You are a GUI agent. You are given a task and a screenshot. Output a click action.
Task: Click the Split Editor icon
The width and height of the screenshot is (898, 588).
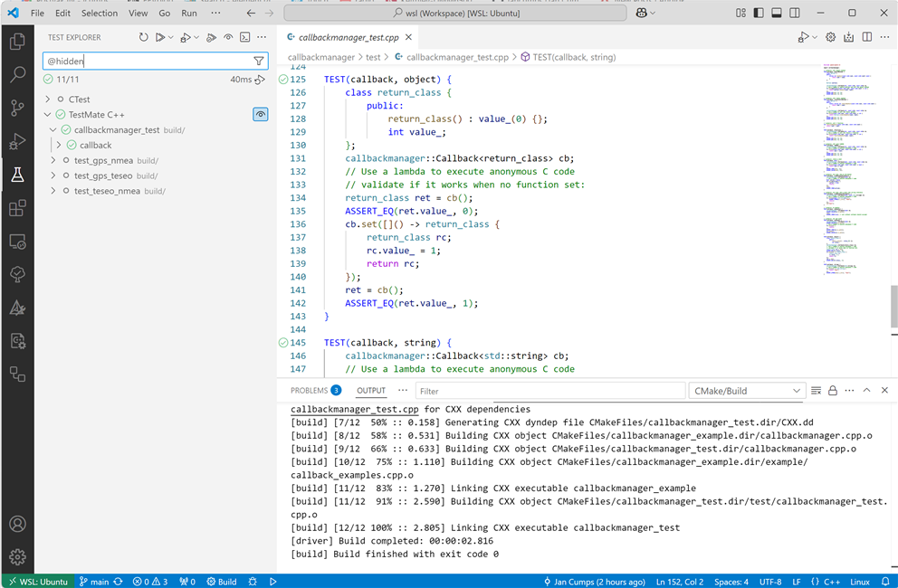(867, 38)
